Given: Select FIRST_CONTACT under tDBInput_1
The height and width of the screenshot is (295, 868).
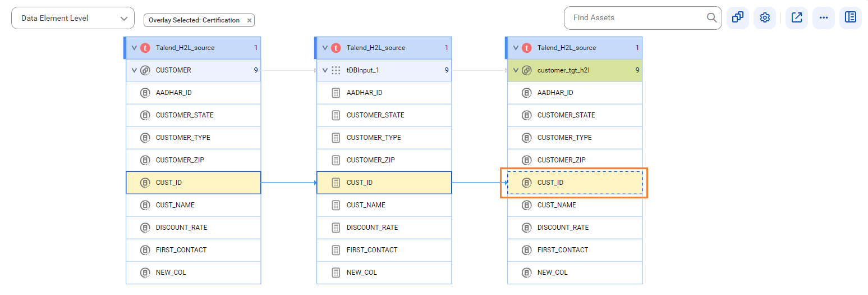Looking at the screenshot, I should [x=384, y=250].
